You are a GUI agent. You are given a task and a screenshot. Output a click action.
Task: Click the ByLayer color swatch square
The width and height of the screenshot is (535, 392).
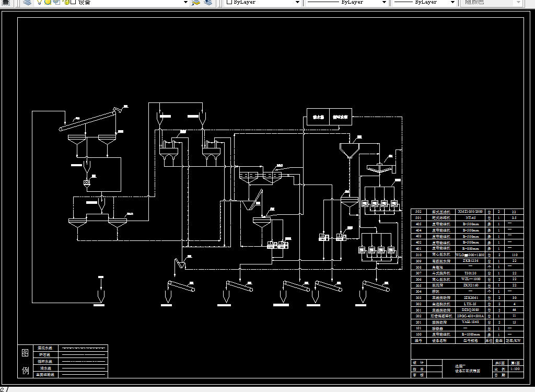coord(229,2)
